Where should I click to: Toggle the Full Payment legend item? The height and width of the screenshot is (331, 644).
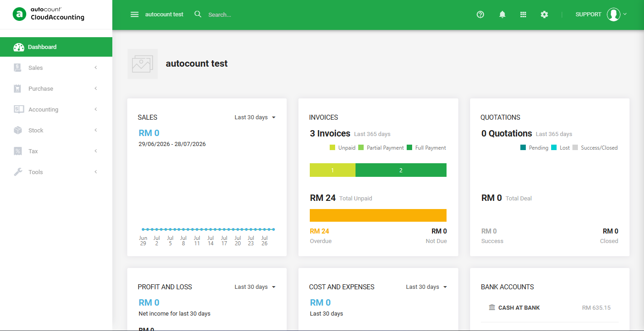(426, 148)
